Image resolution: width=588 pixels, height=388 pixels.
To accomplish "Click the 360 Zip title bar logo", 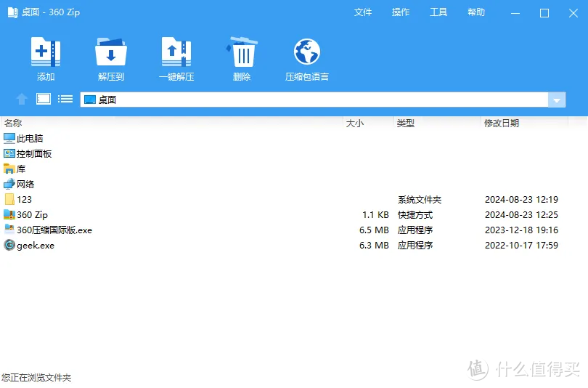I will point(13,12).
